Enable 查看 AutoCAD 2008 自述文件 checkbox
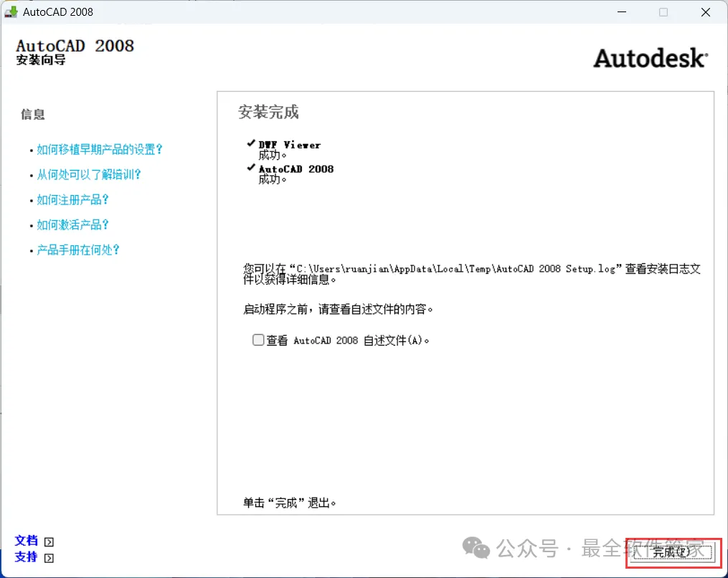Screen dimensions: 728x578 [x=258, y=340]
